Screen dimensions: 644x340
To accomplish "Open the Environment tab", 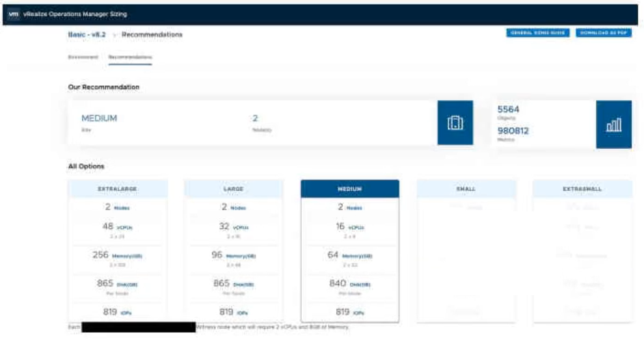I will pos(83,57).
